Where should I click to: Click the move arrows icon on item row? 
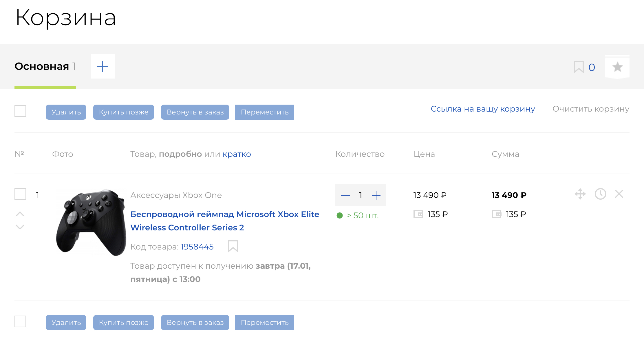(580, 194)
